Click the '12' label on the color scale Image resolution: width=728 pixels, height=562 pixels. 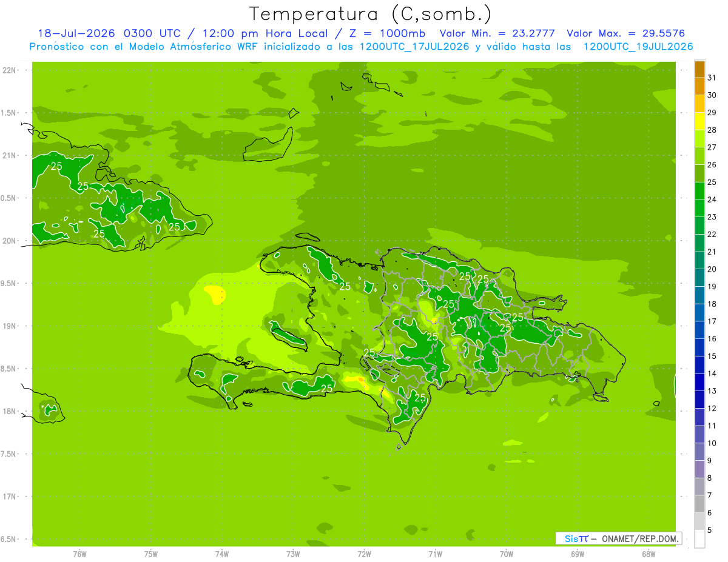(712, 409)
